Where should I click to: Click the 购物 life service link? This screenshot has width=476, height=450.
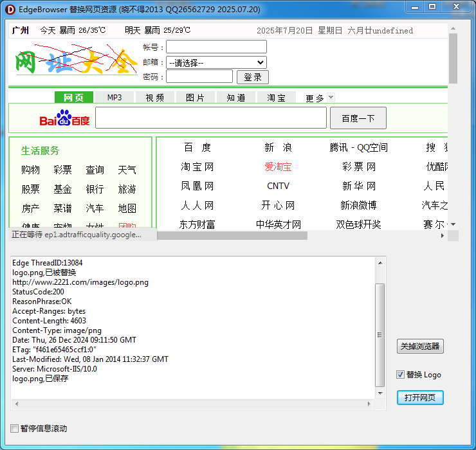point(30,170)
